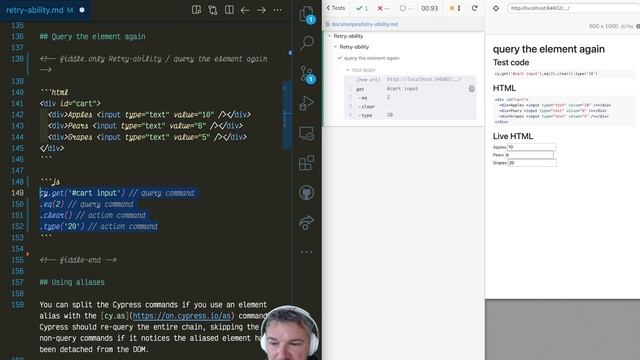Click the HTML code block in preview

tap(564, 111)
